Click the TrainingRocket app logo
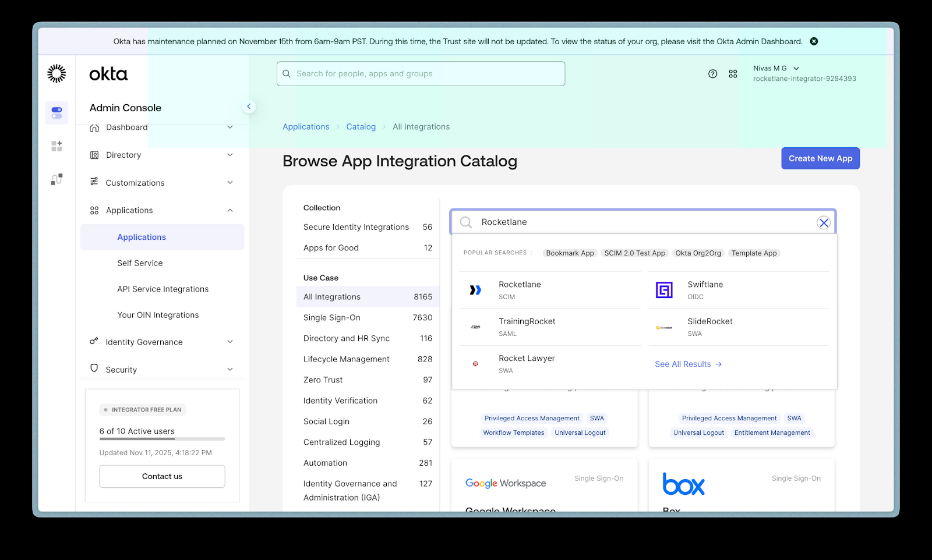932x560 pixels. tap(476, 327)
